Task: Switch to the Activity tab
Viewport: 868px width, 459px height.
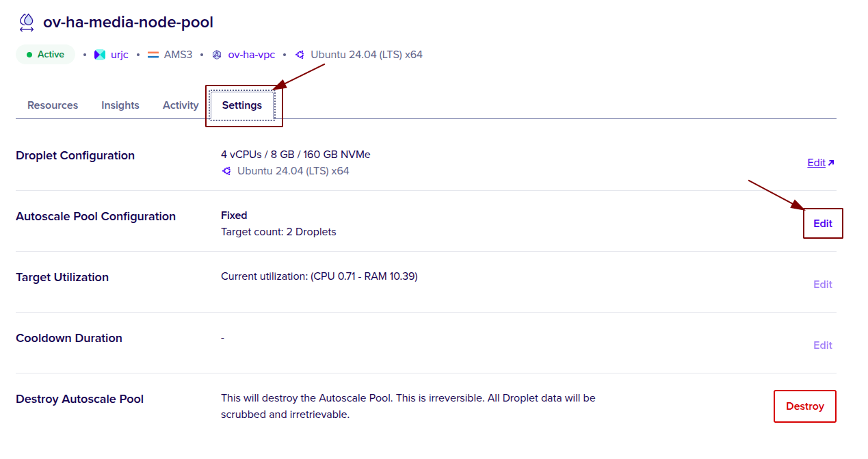Action: [180, 105]
